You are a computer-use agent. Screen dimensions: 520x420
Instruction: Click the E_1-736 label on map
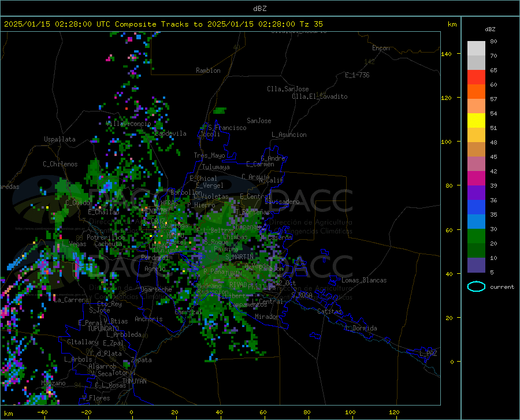[x=357, y=75]
